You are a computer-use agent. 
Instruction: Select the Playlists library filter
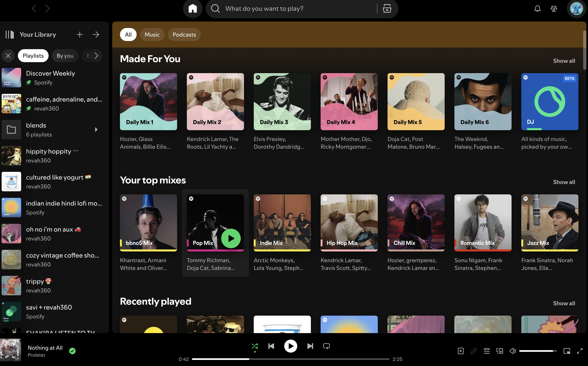coord(33,56)
